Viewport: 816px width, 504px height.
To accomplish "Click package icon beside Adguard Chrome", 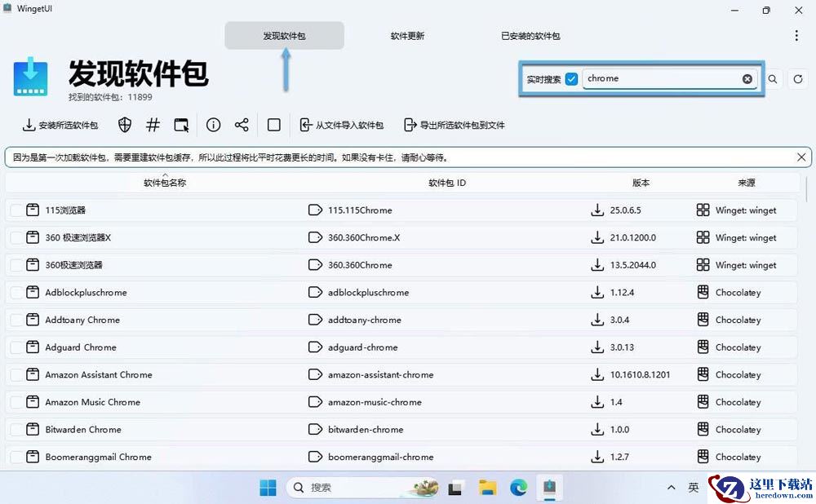I will click(33, 347).
